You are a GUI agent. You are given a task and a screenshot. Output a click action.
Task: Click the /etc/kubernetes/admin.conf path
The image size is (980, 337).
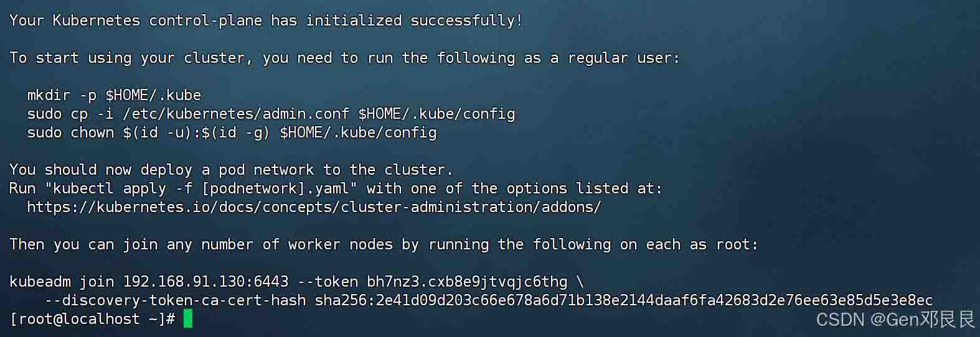[236, 114]
